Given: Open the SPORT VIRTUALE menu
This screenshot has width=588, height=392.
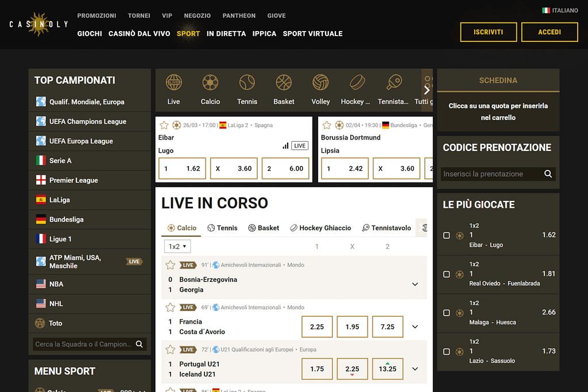Looking at the screenshot, I should pyautogui.click(x=313, y=34).
